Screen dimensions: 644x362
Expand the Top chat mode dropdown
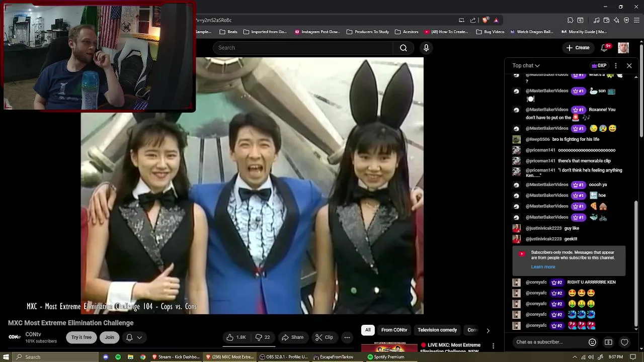pyautogui.click(x=526, y=65)
